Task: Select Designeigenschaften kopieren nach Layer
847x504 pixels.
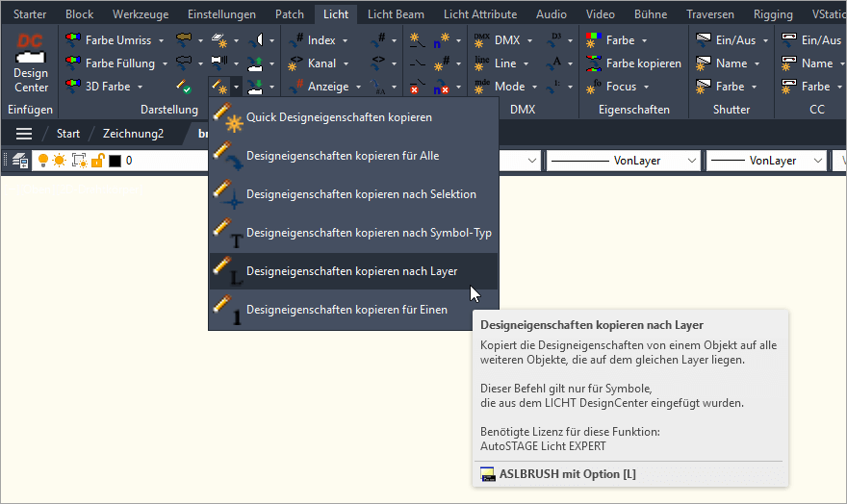Action: click(x=354, y=271)
